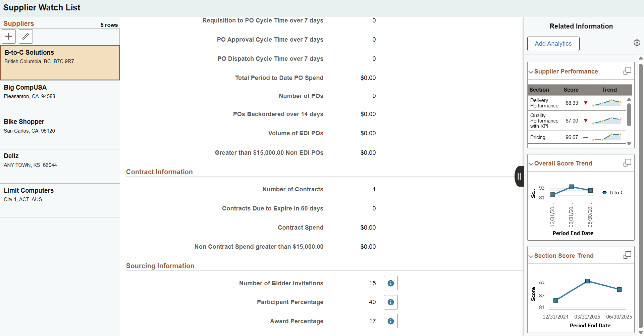Open info icon beside Number of Bidder Invitations
The height and width of the screenshot is (336, 644).
[x=390, y=283]
